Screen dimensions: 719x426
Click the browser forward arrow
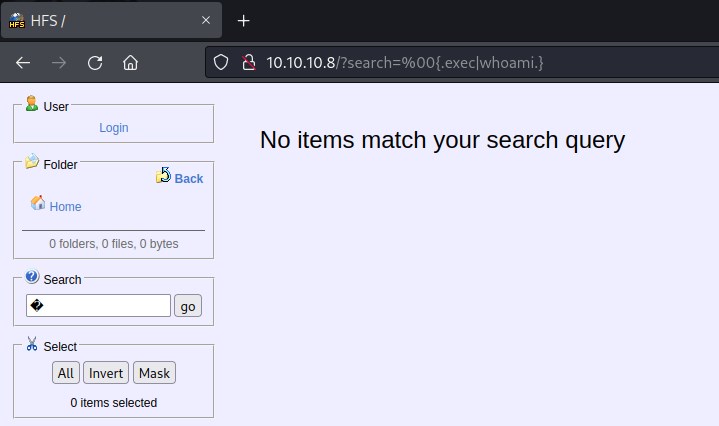(59, 62)
